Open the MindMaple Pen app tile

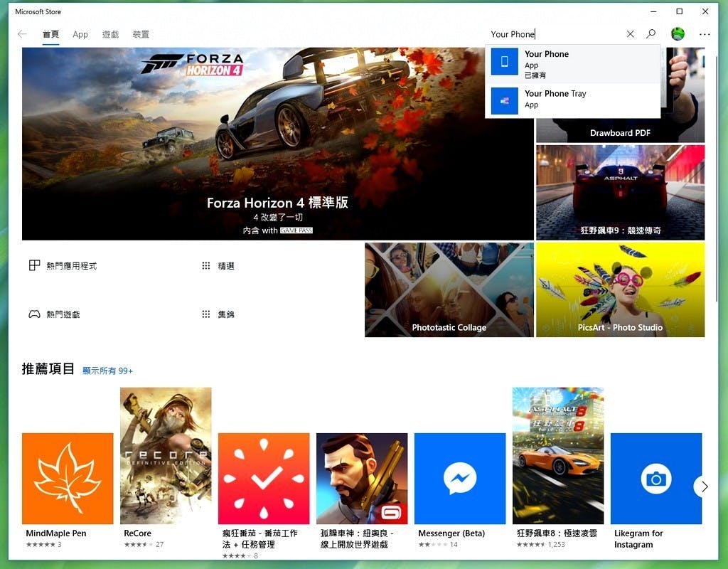(68, 479)
